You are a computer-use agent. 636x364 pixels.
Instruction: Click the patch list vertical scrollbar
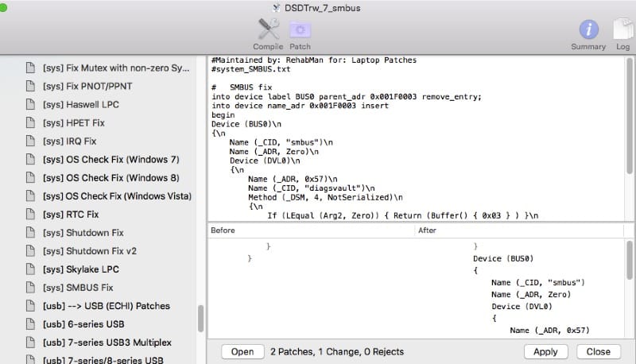[x=201, y=318]
